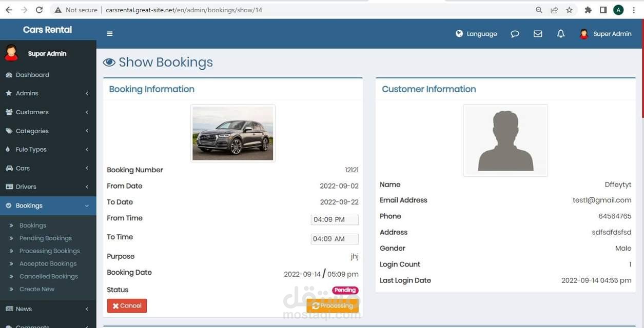The width and height of the screenshot is (644, 328).
Task: Click the Fule Types droplet icon
Action: [x=8, y=150]
